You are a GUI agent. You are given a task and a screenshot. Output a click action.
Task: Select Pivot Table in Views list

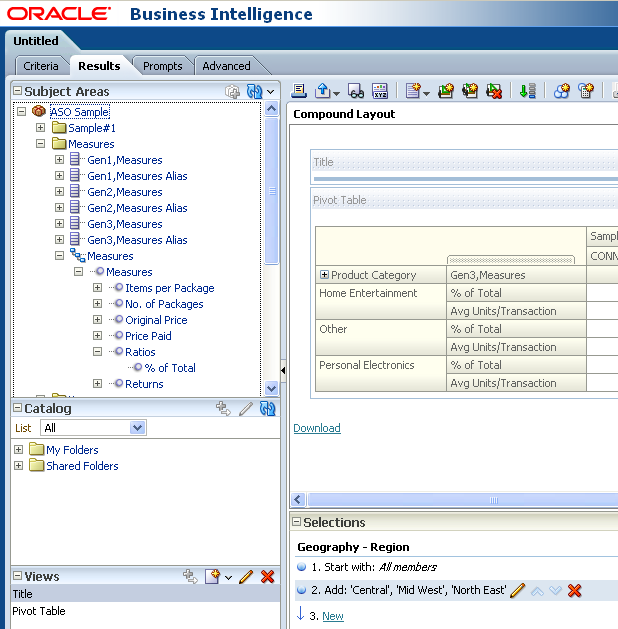(x=38, y=611)
